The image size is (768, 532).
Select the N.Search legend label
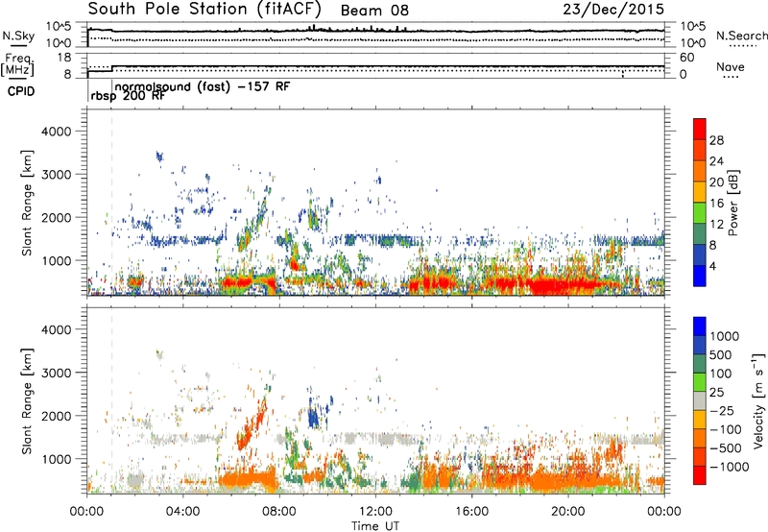pyautogui.click(x=741, y=36)
